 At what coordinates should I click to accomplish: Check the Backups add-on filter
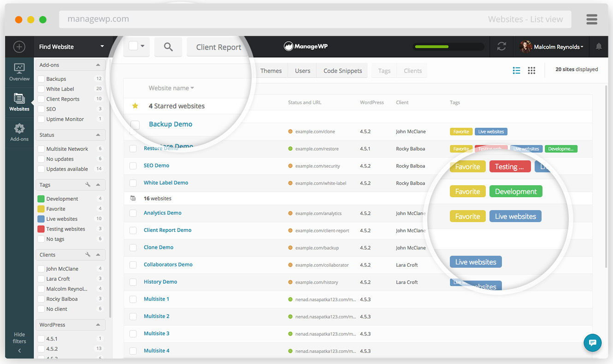(41, 78)
